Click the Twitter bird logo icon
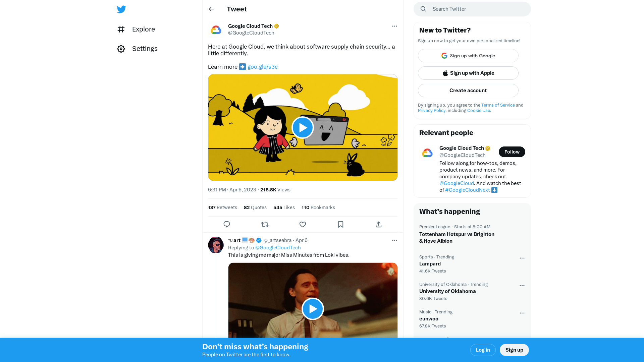This screenshot has height=362, width=644. coord(121,9)
